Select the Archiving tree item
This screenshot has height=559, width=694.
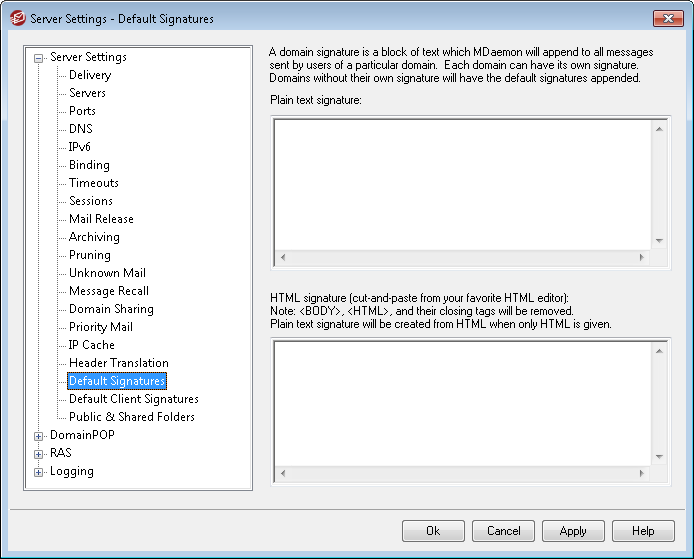[94, 237]
